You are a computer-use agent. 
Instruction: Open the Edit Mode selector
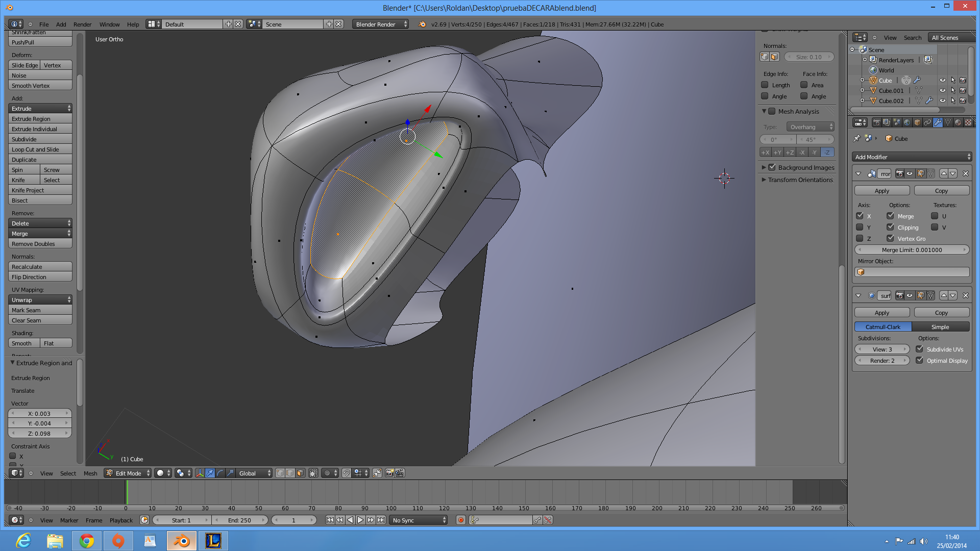pos(128,473)
